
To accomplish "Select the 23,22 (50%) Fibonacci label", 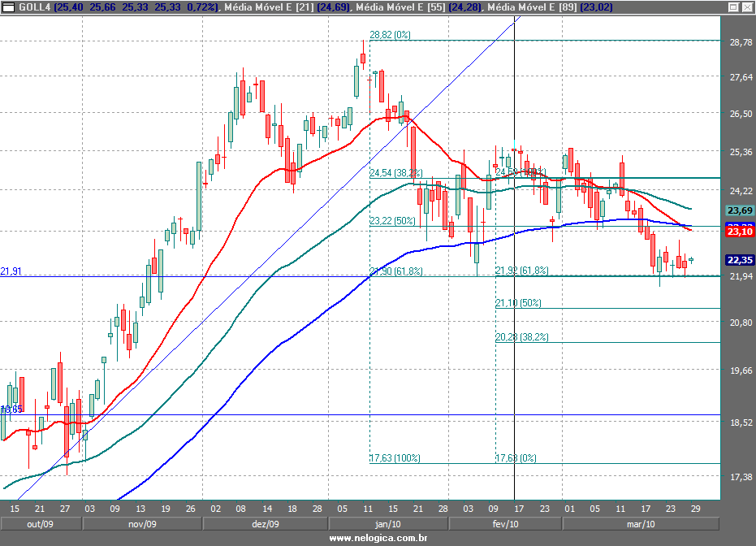I will (392, 221).
